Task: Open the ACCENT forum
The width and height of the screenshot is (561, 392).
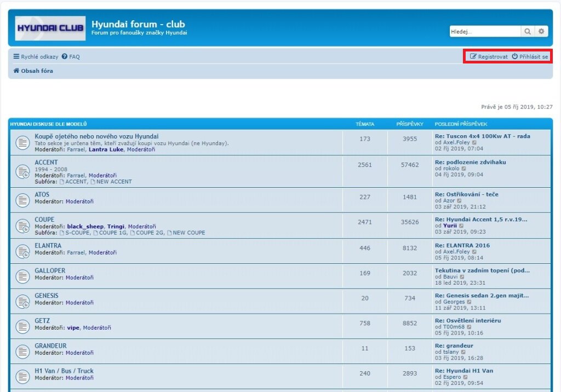Action: [46, 163]
